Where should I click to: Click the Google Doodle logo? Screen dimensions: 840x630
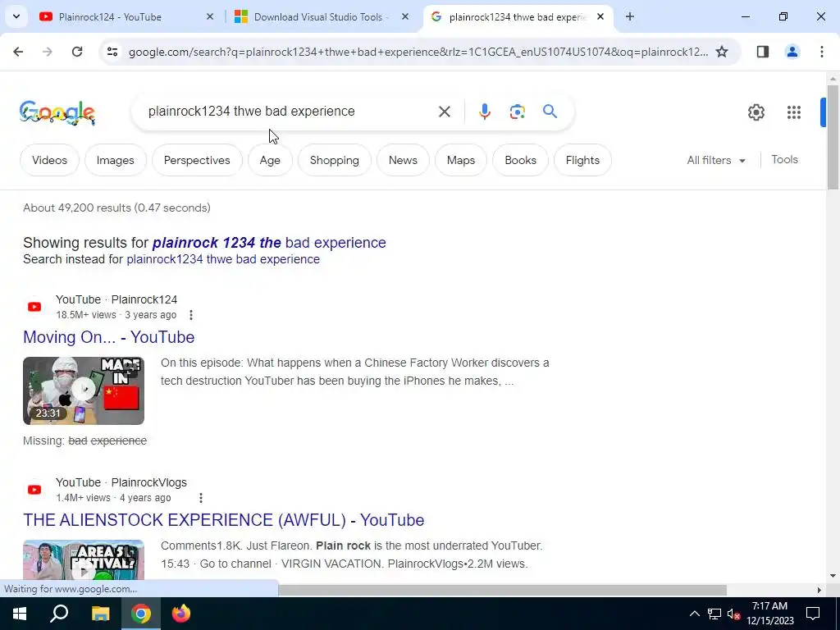point(57,112)
